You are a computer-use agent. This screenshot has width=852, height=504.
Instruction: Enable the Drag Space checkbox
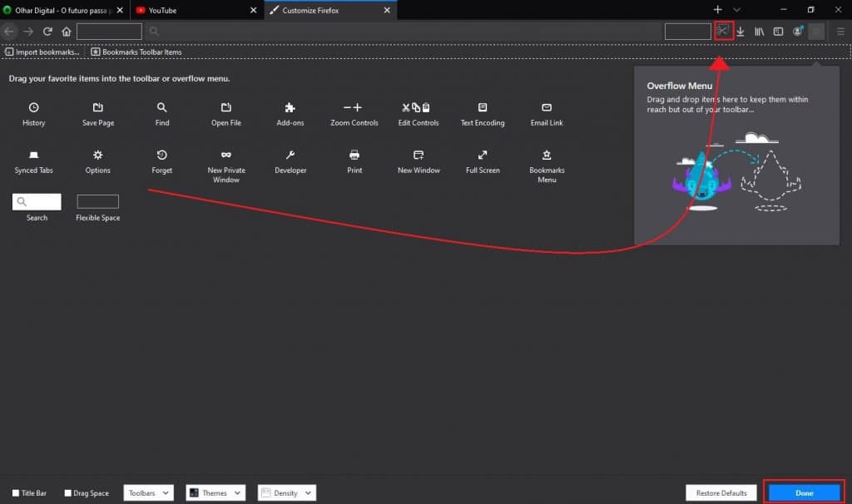(68, 493)
